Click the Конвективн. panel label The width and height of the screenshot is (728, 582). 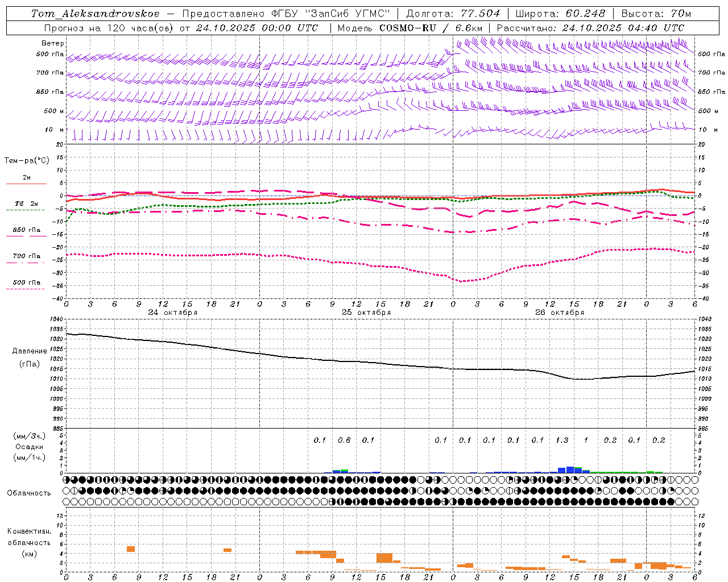29,531
